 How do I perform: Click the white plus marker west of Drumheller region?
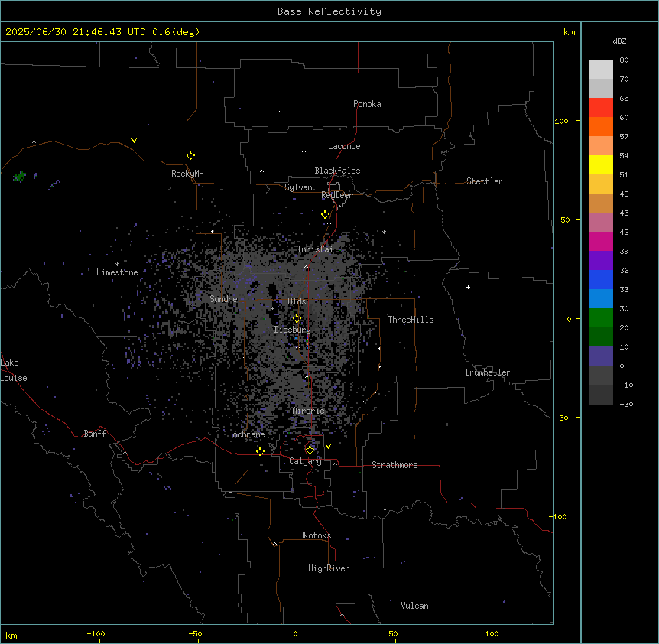[x=468, y=287]
